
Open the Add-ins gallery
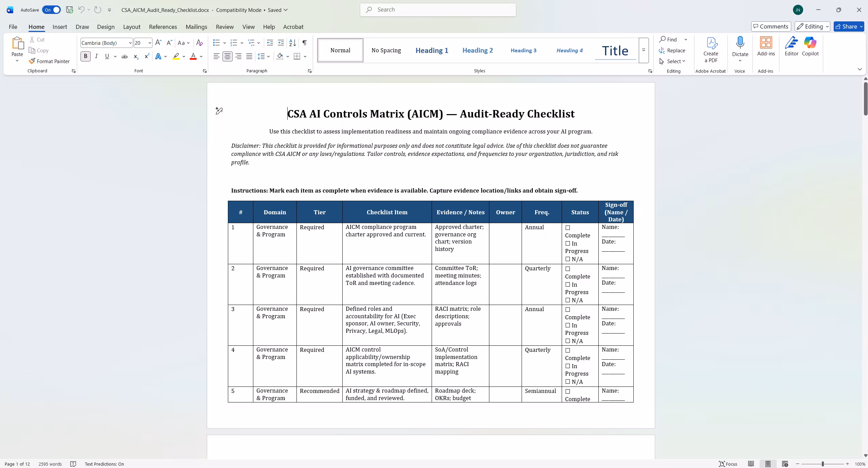click(766, 47)
